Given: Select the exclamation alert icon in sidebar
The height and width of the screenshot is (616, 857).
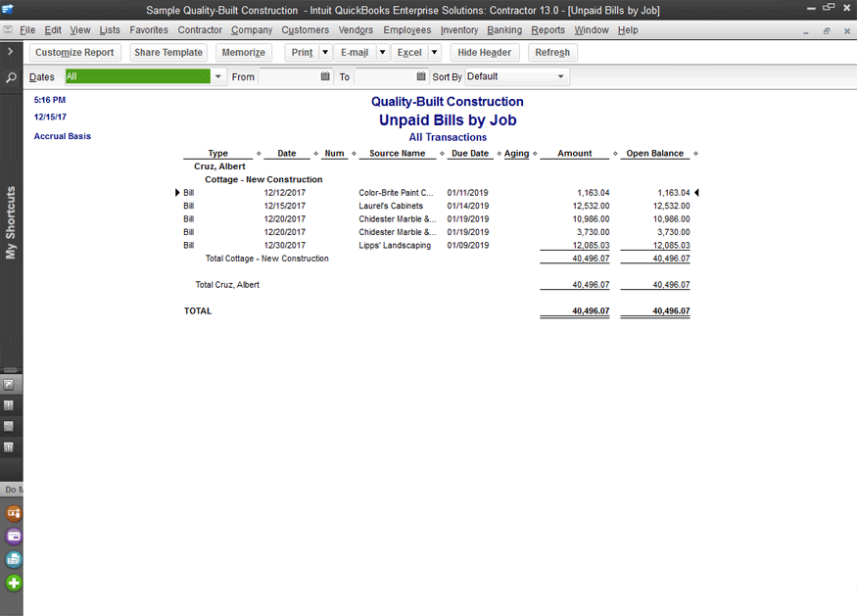Looking at the screenshot, I should tap(10, 405).
